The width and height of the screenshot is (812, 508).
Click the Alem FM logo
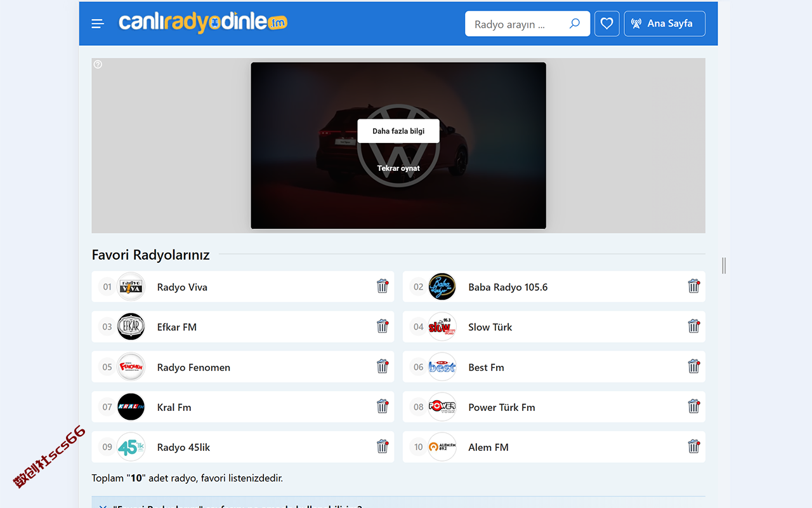click(442, 447)
